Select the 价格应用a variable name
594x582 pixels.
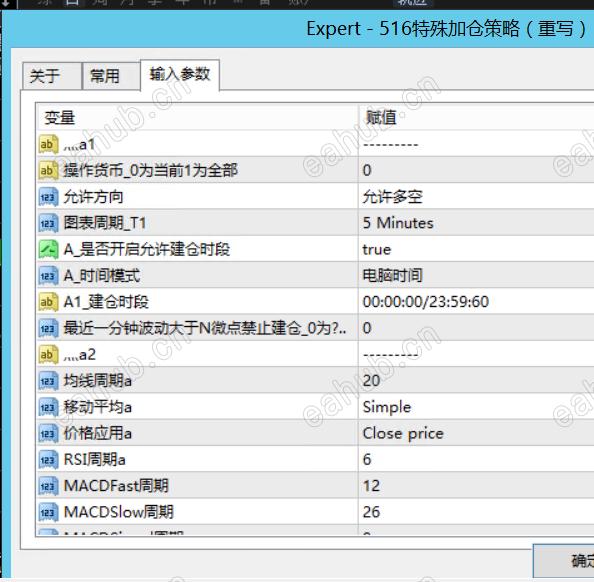97,433
